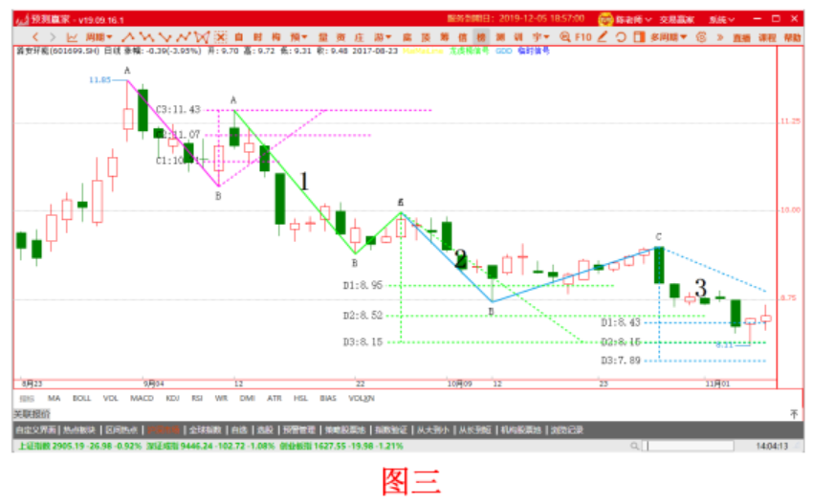Click the horizontal scrollbar in status bar
This screenshot has height=504, width=835.
(696, 446)
